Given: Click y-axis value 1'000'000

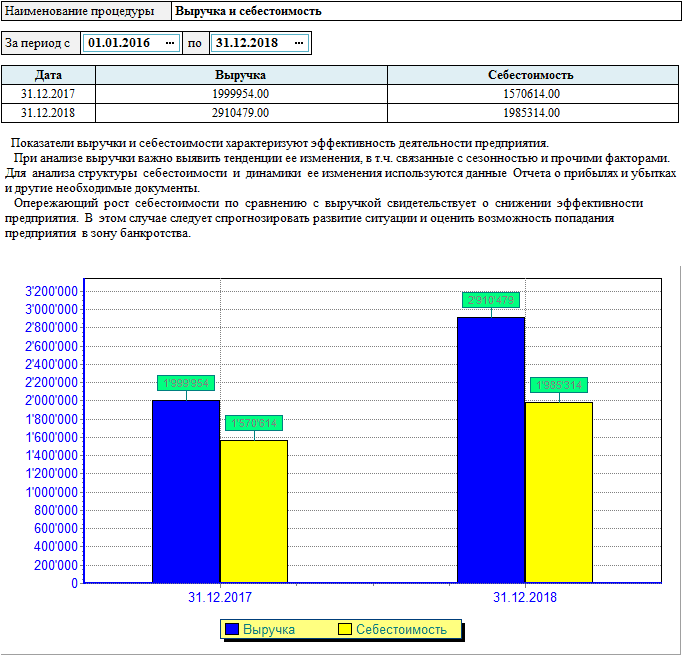Looking at the screenshot, I should 51,492.
